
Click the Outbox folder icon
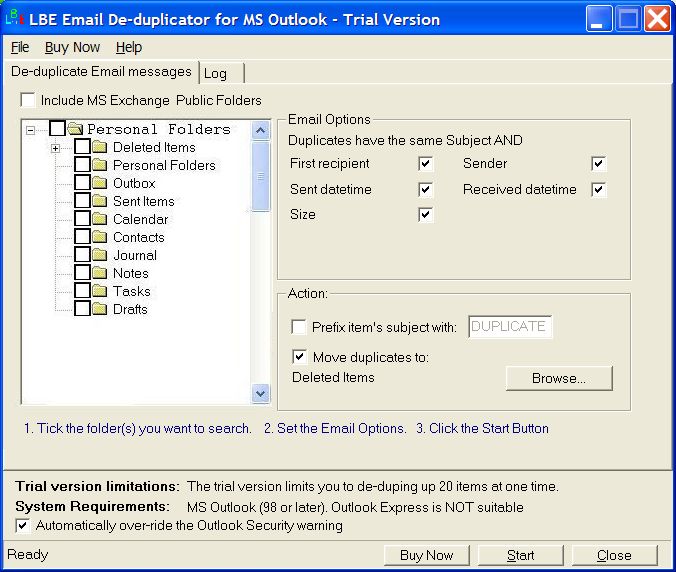point(100,183)
